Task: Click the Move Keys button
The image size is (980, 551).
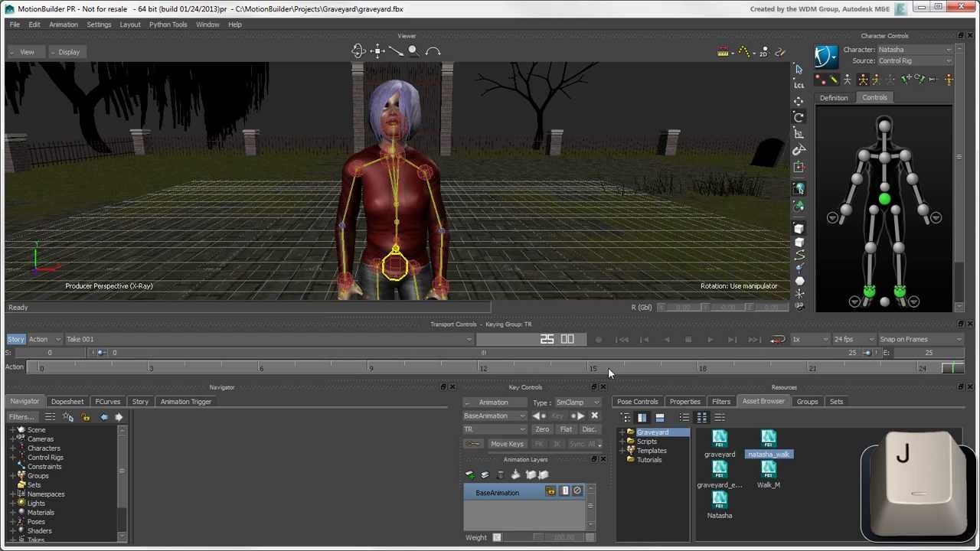Action: pos(507,443)
